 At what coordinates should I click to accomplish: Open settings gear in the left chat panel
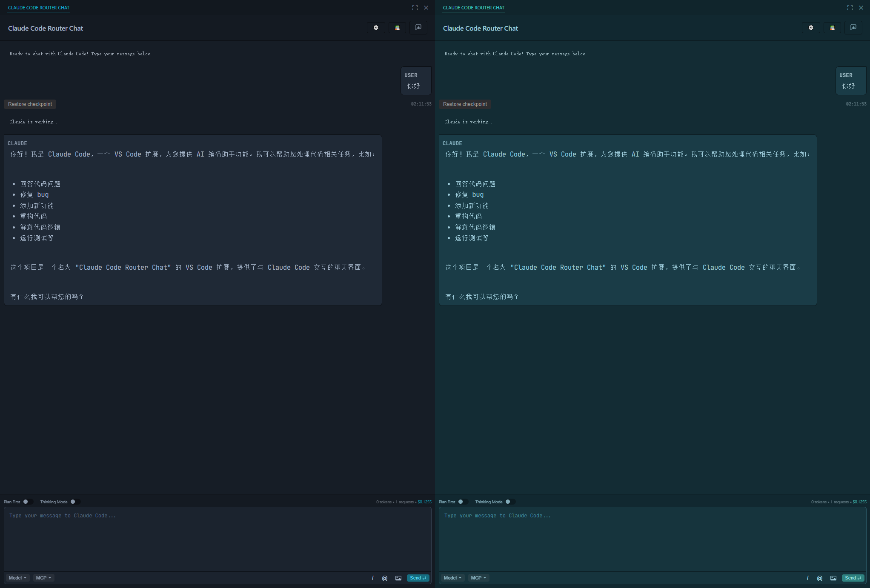click(x=376, y=28)
